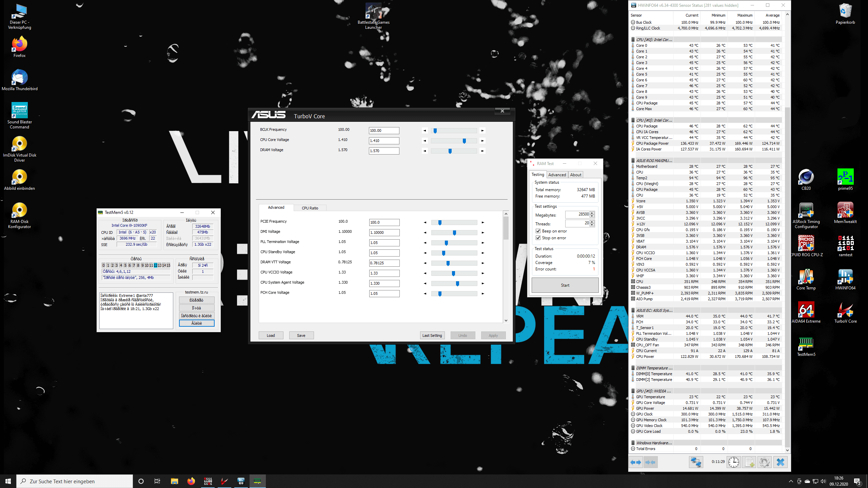Open Battlestate Games Launcher shortcut
This screenshot has width=868, height=488.
tap(373, 16)
